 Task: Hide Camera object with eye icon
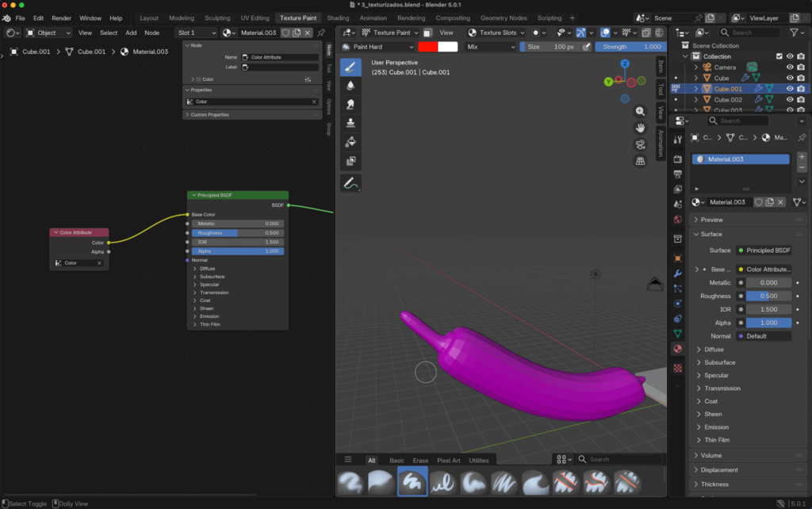[790, 67]
